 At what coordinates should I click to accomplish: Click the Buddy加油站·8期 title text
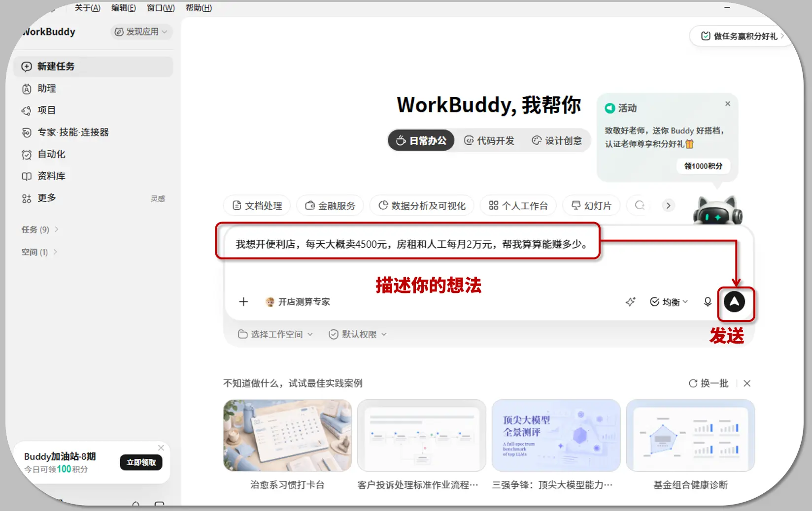60,456
